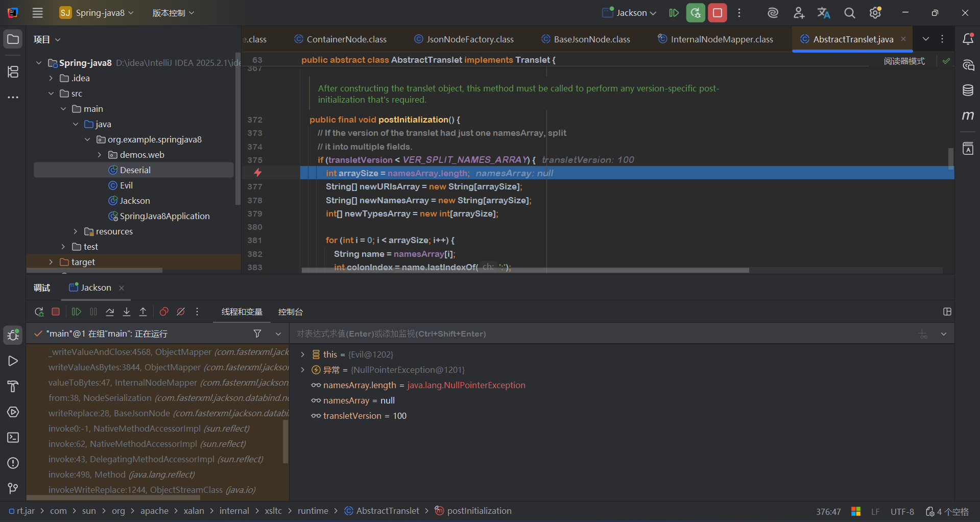Screen dimensions: 980x522
Task: Open View Breakpoints dialog
Action: click(164, 312)
